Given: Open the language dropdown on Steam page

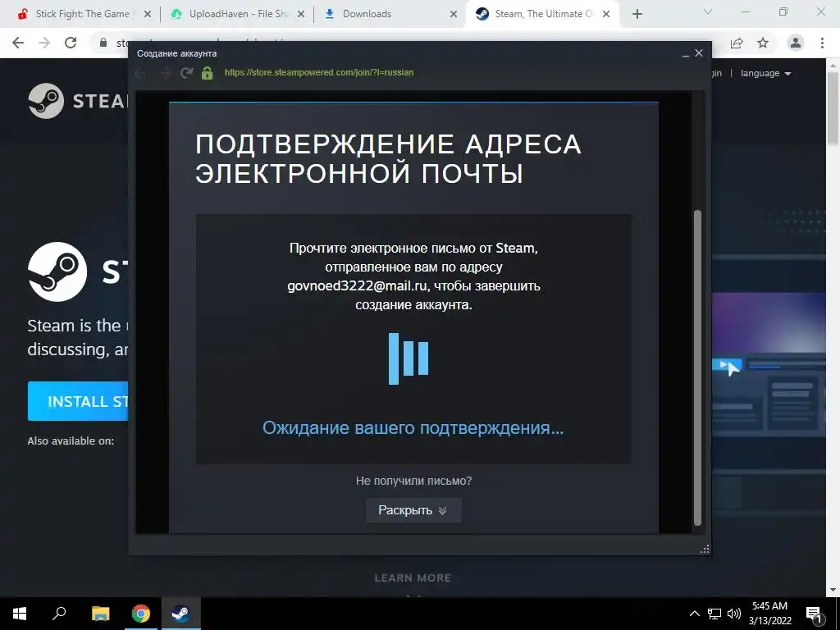Looking at the screenshot, I should (x=765, y=73).
